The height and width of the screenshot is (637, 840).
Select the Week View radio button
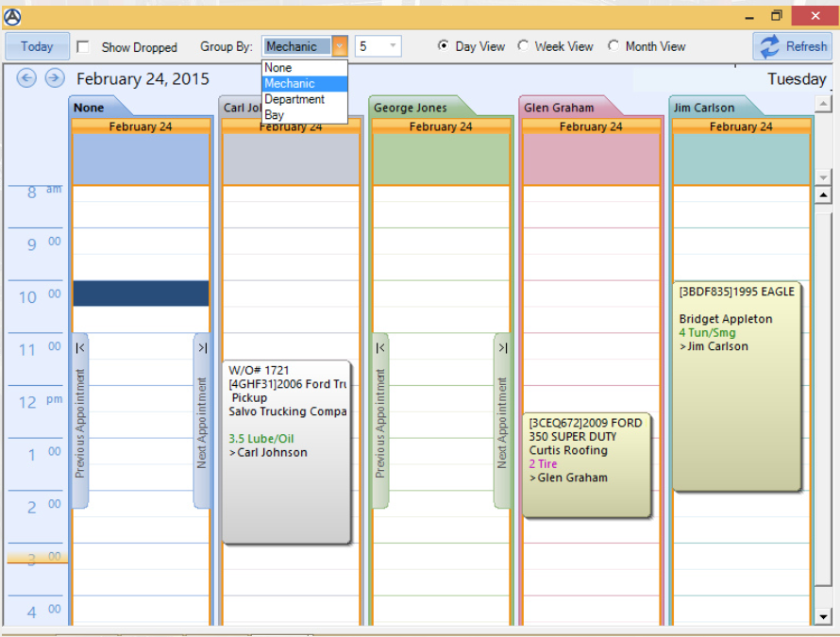523,46
